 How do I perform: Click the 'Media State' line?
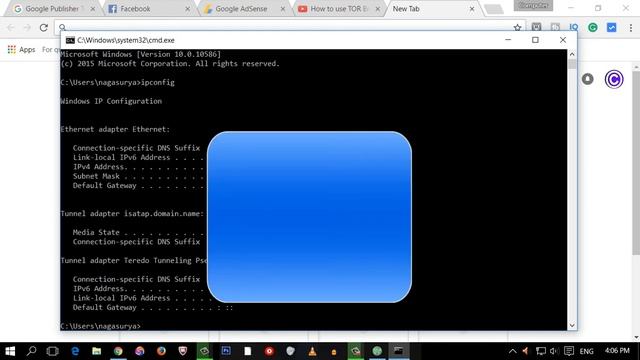coord(138,233)
